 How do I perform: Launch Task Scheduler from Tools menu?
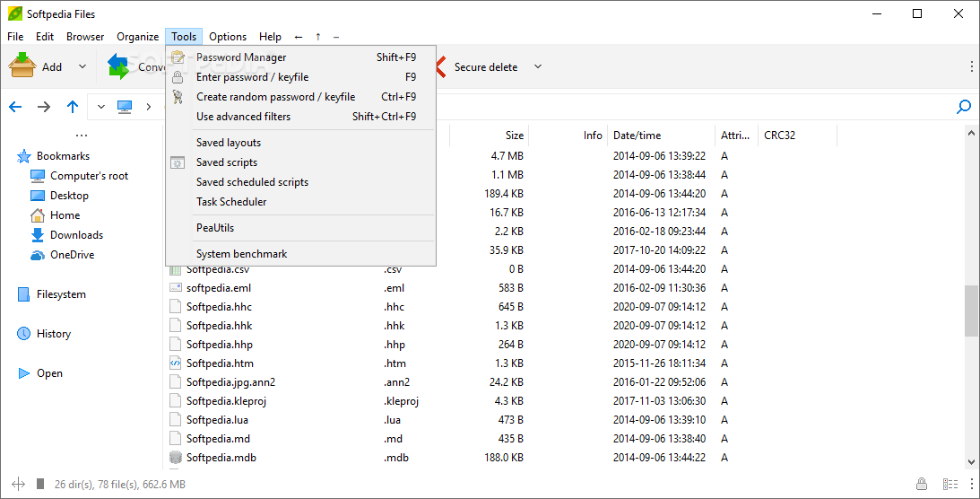(300, 202)
